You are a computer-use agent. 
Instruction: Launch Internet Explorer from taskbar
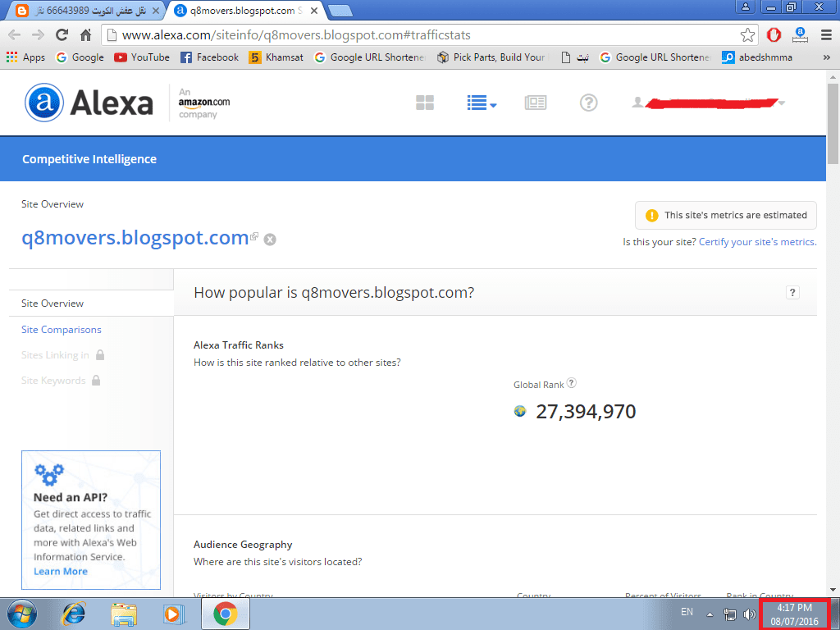pos(73,614)
